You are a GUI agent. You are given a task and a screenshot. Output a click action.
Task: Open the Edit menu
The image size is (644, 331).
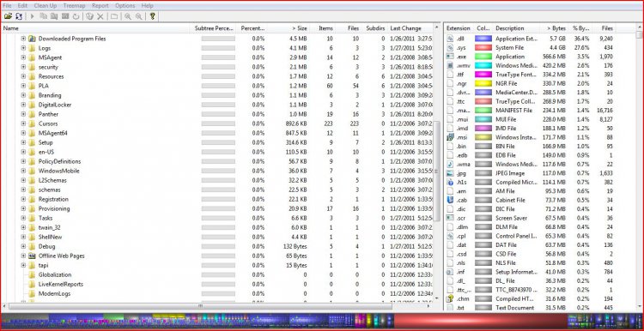[x=22, y=6]
